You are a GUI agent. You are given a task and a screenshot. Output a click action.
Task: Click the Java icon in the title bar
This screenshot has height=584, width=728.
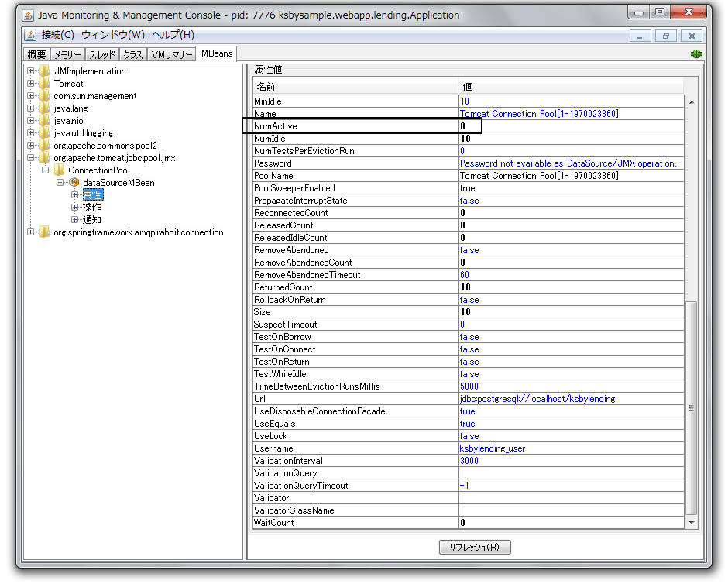[x=29, y=14]
